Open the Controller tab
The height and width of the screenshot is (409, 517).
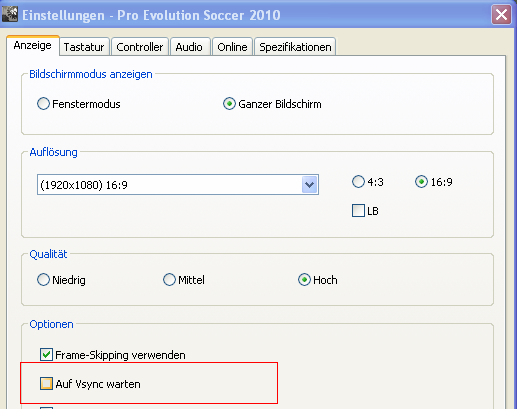[x=140, y=47]
